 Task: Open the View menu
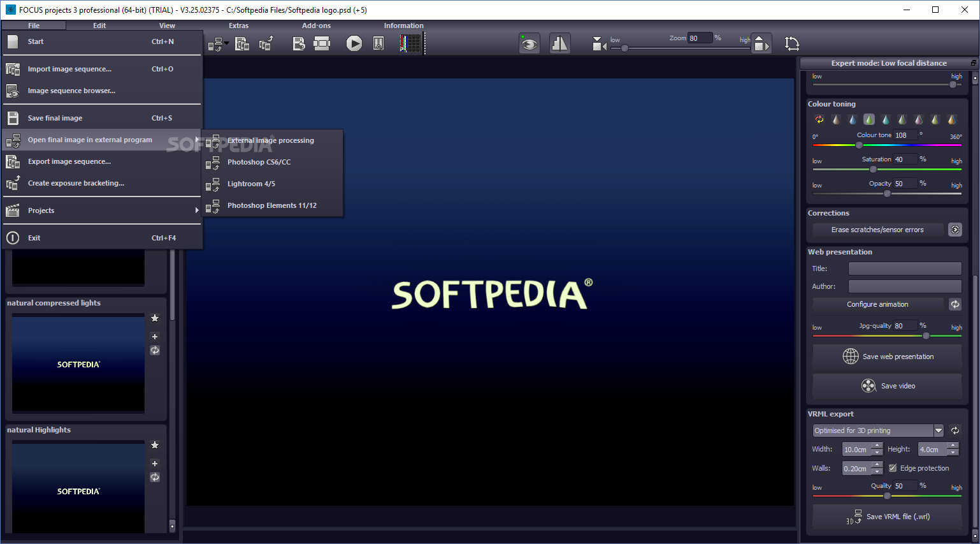[x=167, y=26]
